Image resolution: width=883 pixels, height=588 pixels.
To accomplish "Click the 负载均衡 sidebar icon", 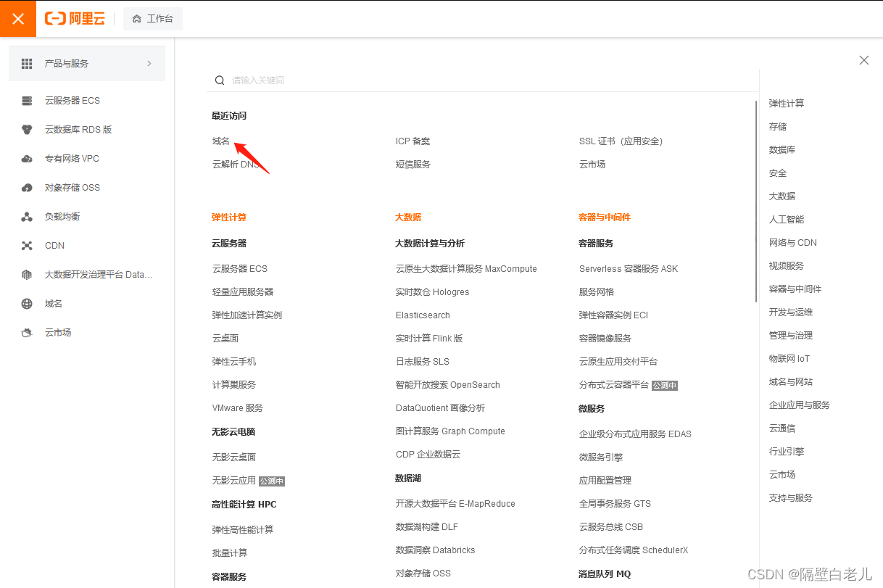I will (27, 217).
